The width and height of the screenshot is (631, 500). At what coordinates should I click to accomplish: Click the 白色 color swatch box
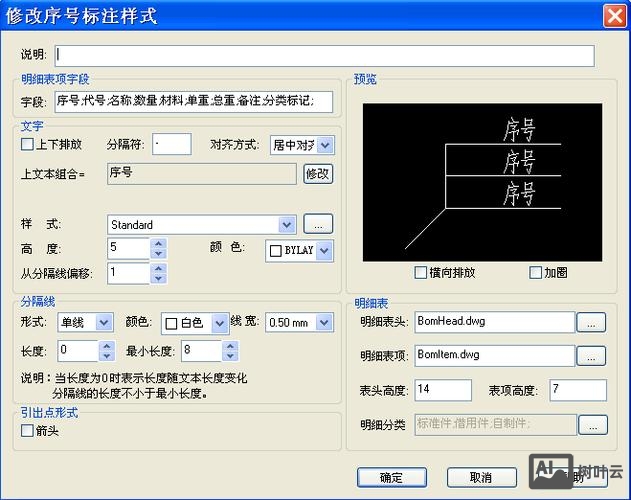171,324
